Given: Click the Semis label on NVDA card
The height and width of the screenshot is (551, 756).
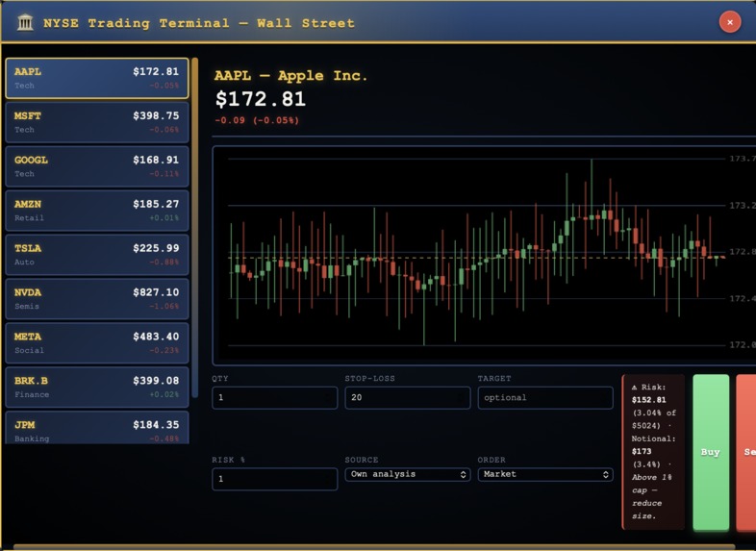Looking at the screenshot, I should pos(27,306).
